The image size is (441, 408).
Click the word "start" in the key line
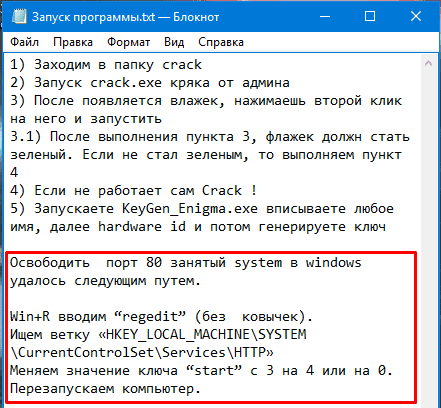tap(214, 371)
